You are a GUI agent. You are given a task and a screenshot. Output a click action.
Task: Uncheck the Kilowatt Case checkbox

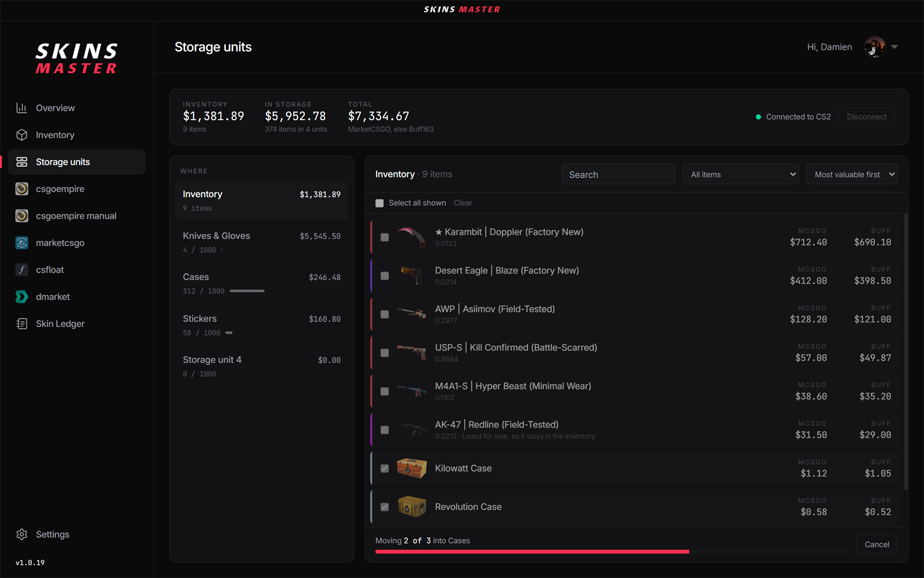click(385, 469)
